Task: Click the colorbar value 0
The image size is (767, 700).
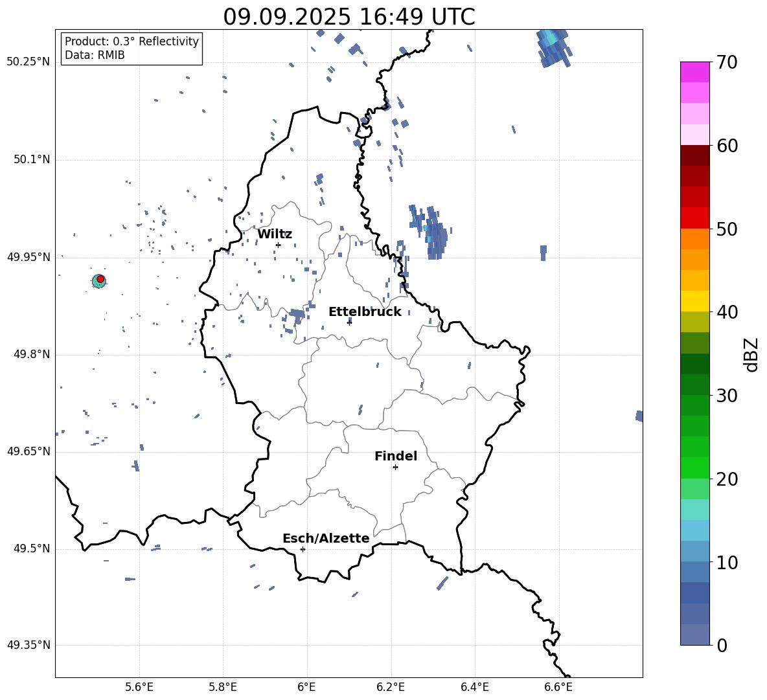Action: click(722, 646)
